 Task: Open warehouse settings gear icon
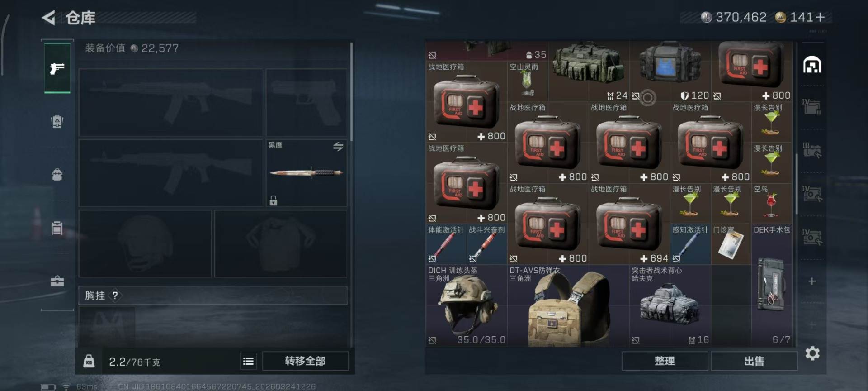coord(812,353)
